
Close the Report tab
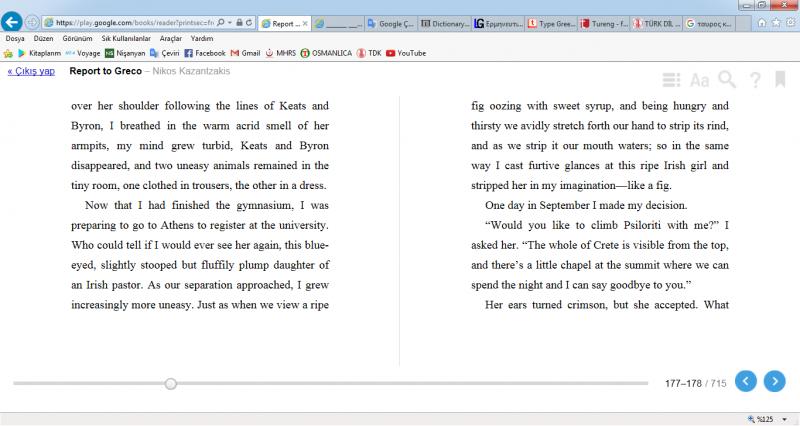pos(305,23)
